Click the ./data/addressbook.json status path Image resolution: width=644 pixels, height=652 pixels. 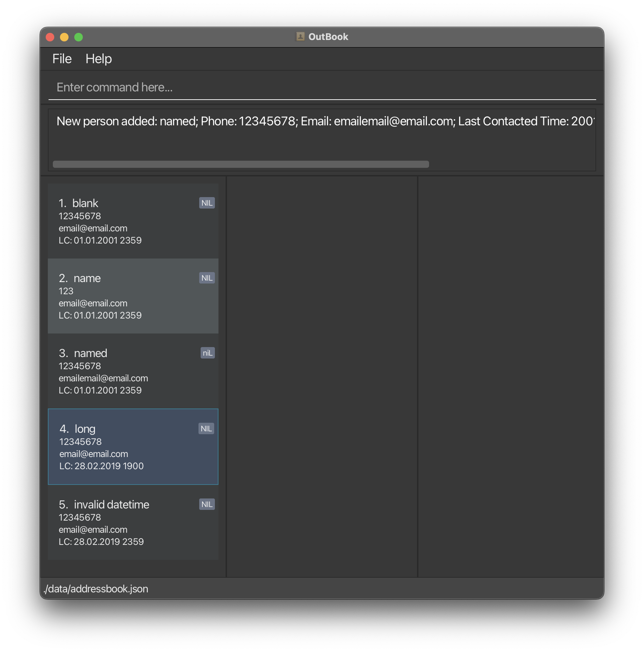tap(96, 589)
